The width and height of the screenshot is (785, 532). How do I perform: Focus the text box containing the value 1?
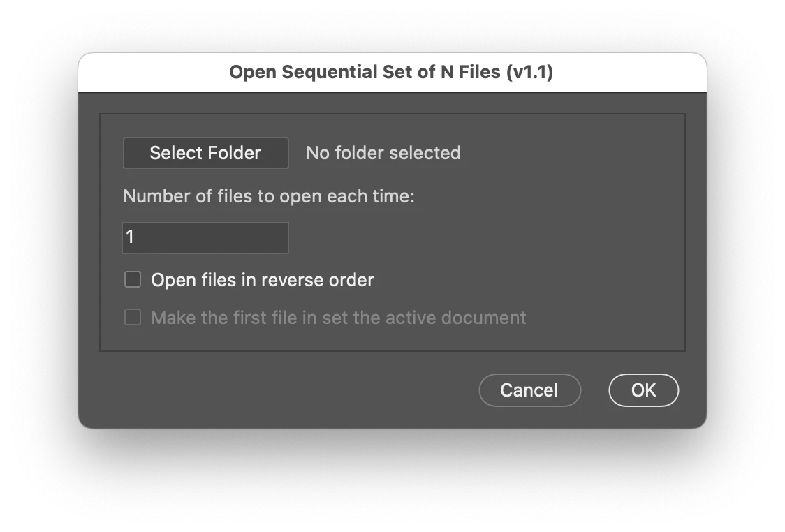click(x=205, y=237)
